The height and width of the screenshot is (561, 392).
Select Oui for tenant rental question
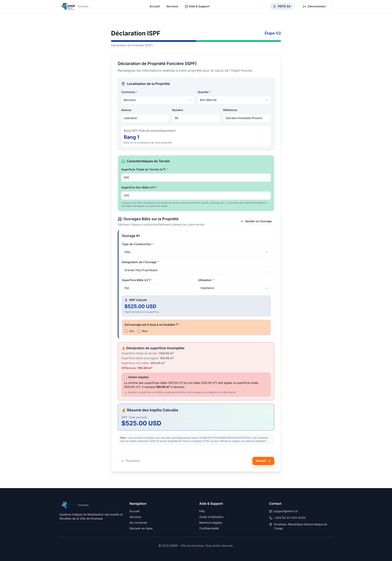pyautogui.click(x=126, y=331)
